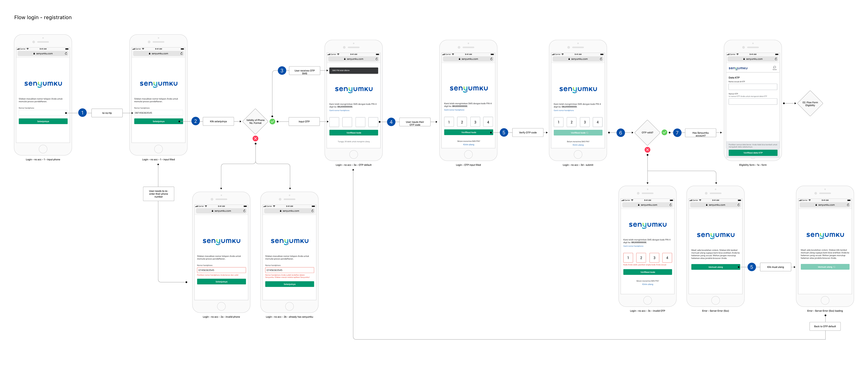Screen dimensions: 868x365
Task: Click Kirim ulang link on invalid OTP screen
Action: coord(647,284)
